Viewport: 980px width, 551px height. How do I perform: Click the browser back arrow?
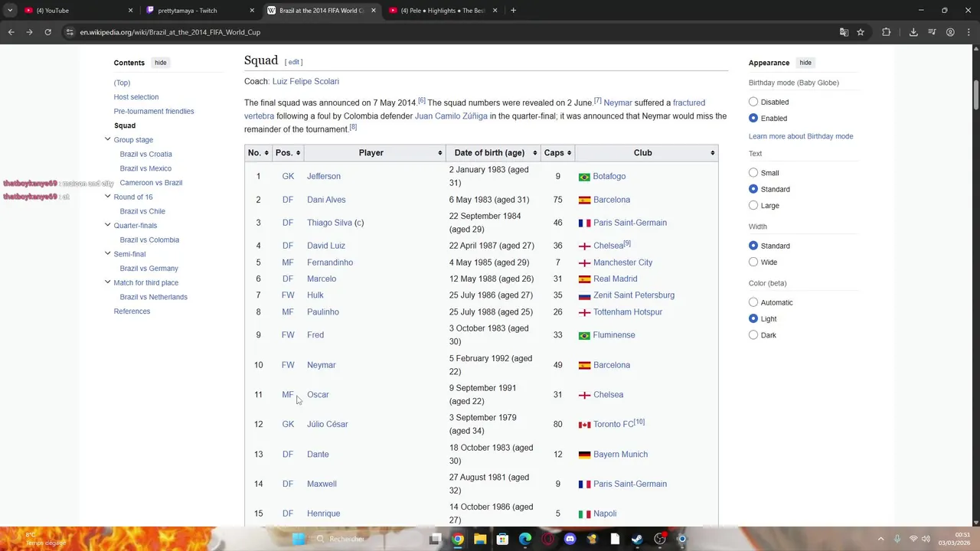(11, 32)
